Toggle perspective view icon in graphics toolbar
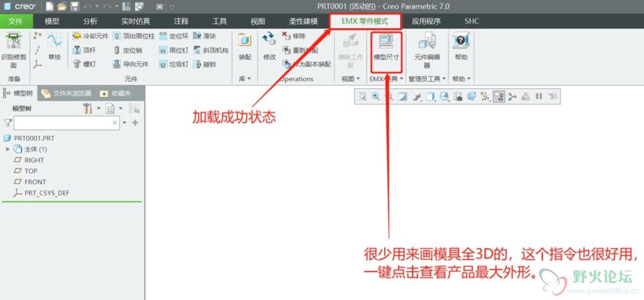The width and height of the screenshot is (644, 300). [x=471, y=97]
